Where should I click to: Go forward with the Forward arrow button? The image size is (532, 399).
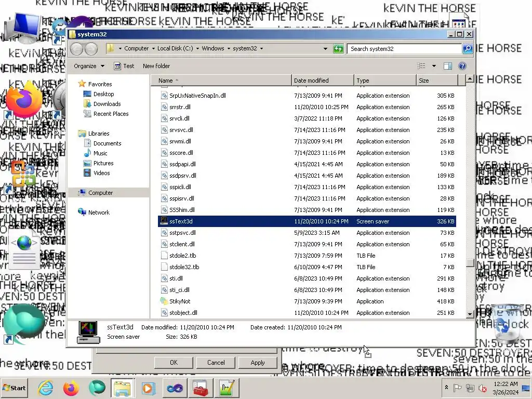(x=91, y=49)
